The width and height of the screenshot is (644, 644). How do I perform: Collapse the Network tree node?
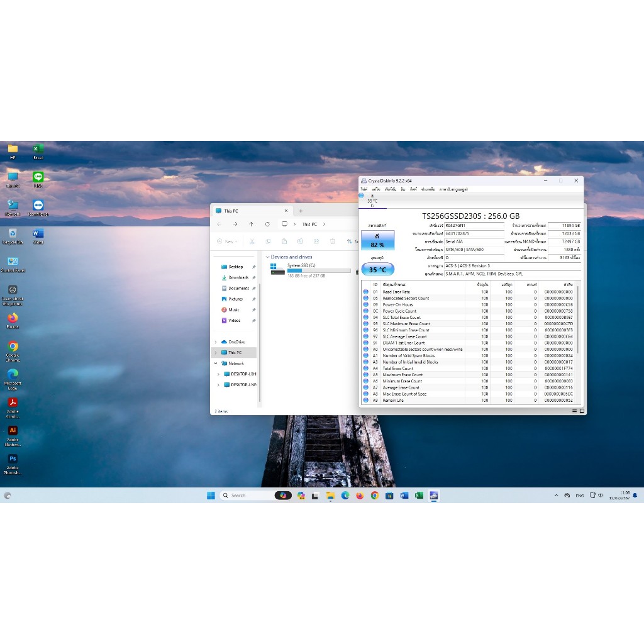point(216,364)
